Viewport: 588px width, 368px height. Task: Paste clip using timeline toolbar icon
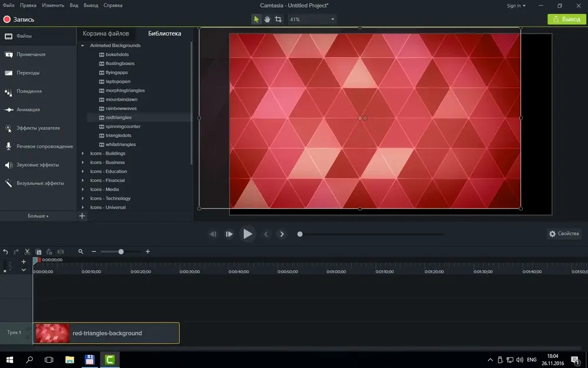coord(49,251)
